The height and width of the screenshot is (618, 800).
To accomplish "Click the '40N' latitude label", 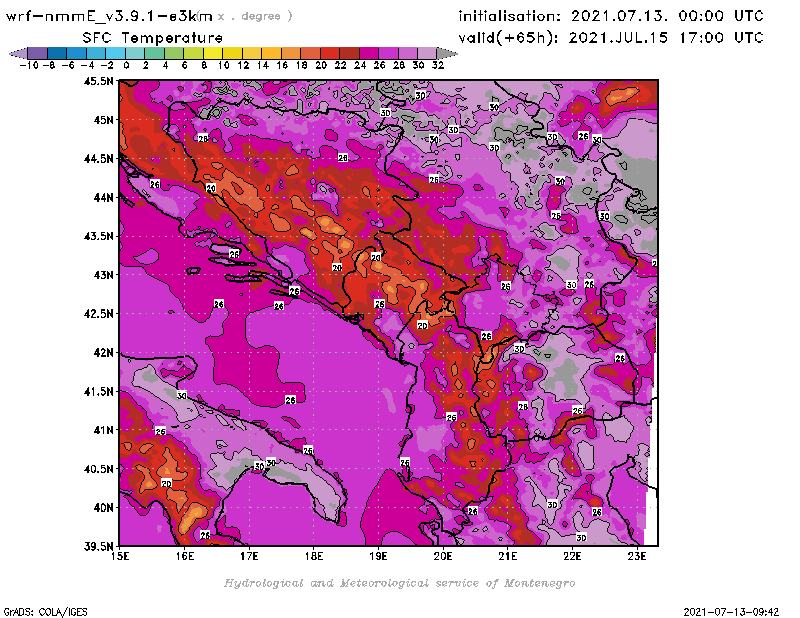I will click(104, 508).
